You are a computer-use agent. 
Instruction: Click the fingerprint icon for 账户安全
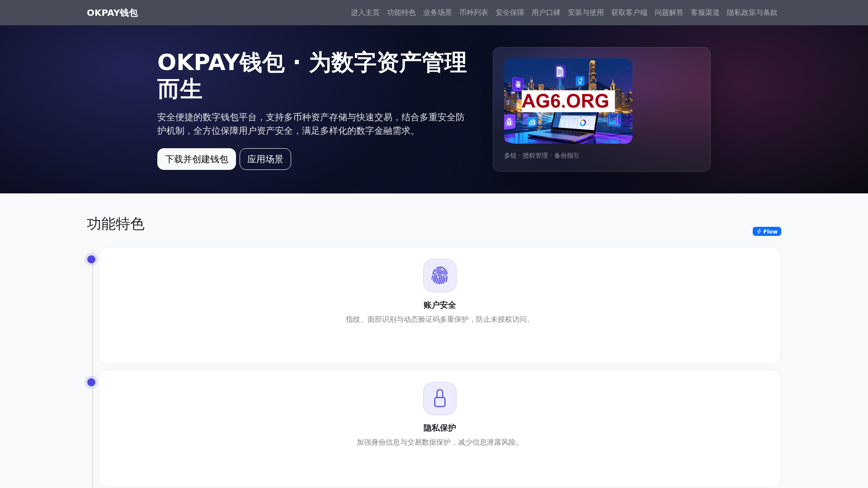point(440,276)
